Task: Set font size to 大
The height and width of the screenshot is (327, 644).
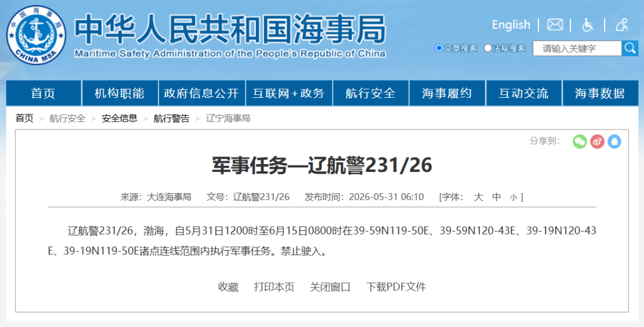Action: pos(478,197)
